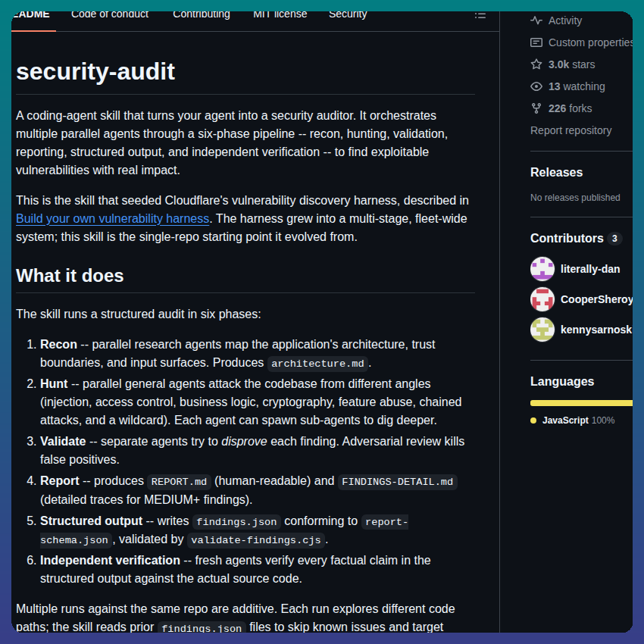644x644 pixels.
Task: Click the yellow JavaScript language bar
Action: click(x=581, y=403)
